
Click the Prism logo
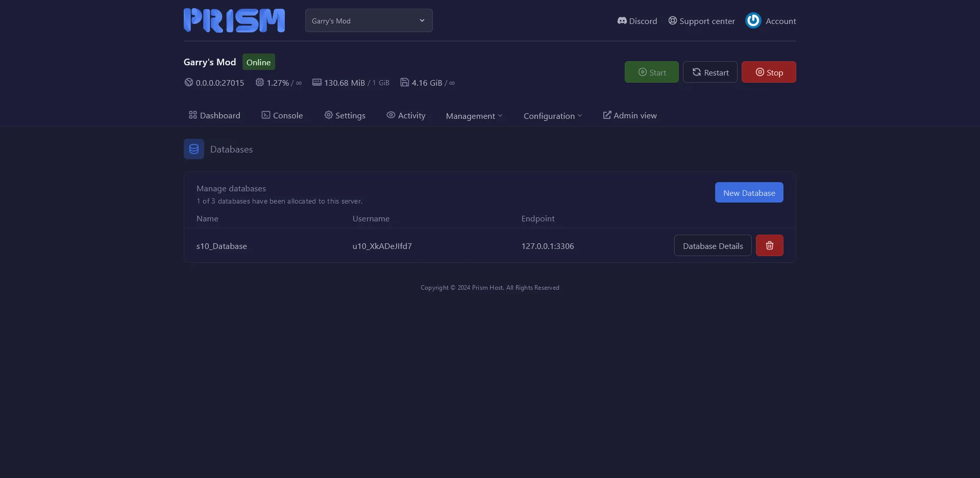click(234, 20)
